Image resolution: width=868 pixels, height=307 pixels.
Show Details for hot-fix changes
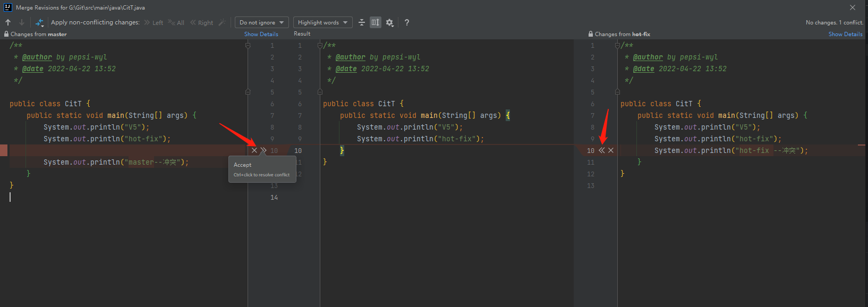(846, 34)
